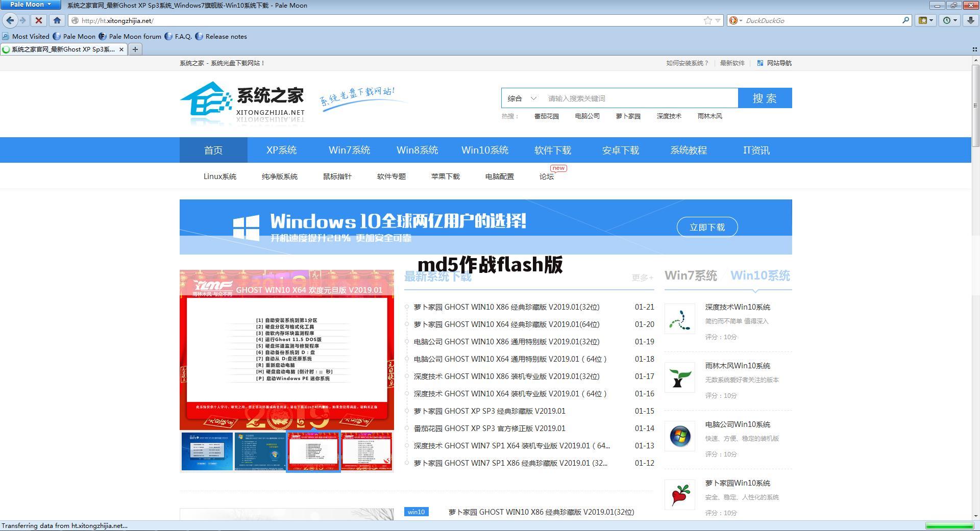The image size is (980, 531).
Task: Select the highlighted third slideshow thumbnail
Action: click(313, 451)
